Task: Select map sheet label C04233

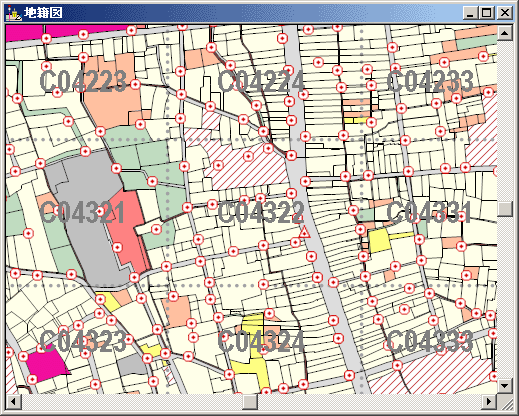Action: pyautogui.click(x=430, y=81)
